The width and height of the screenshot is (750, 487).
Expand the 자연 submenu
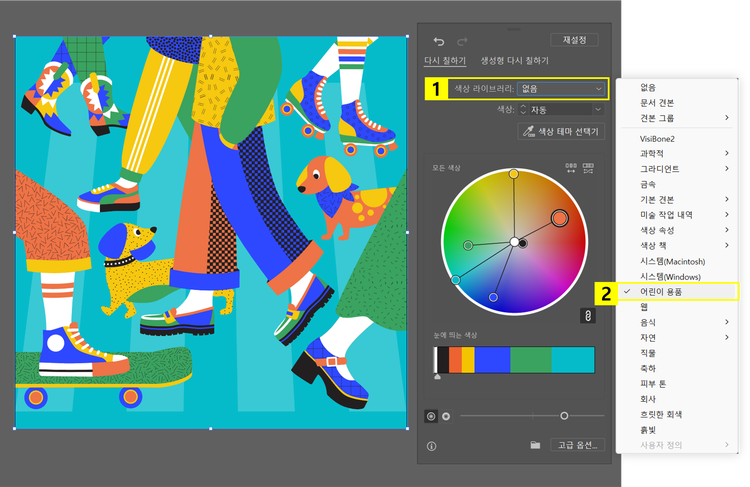[677, 338]
